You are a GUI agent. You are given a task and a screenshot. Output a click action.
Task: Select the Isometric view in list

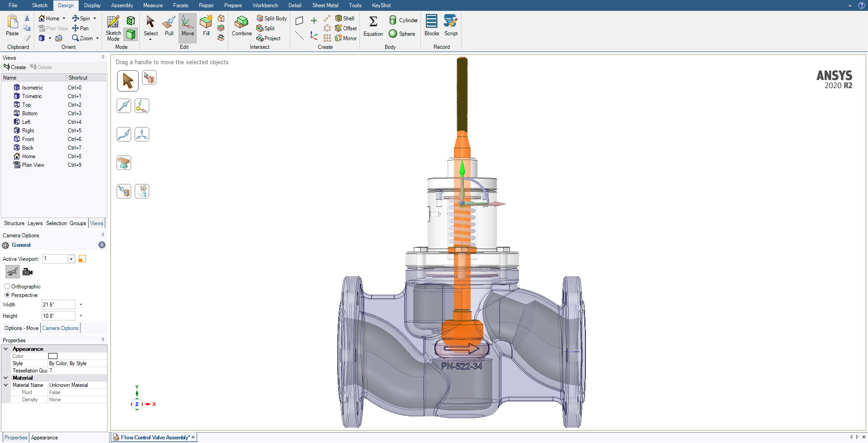coord(32,88)
